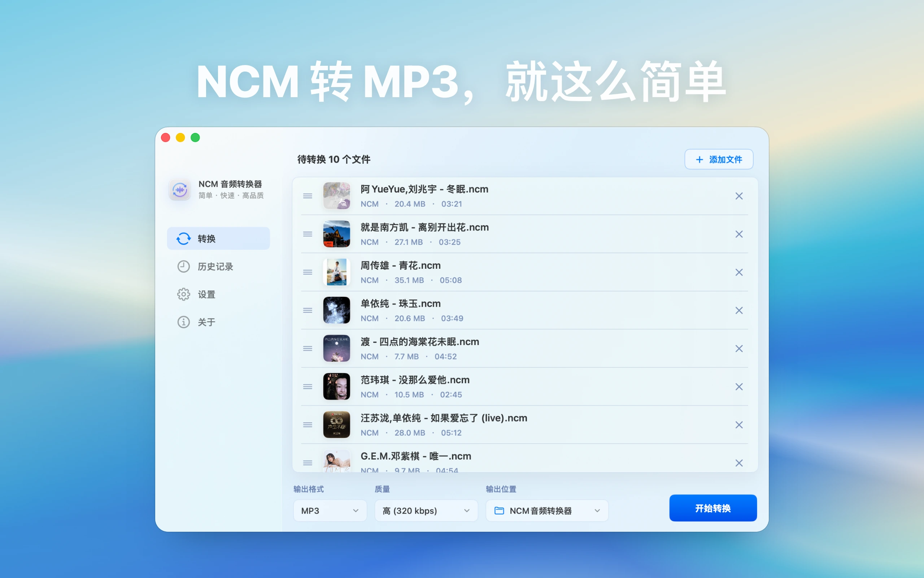
Task: Click the 35.1 MB size text
Action: pos(409,280)
